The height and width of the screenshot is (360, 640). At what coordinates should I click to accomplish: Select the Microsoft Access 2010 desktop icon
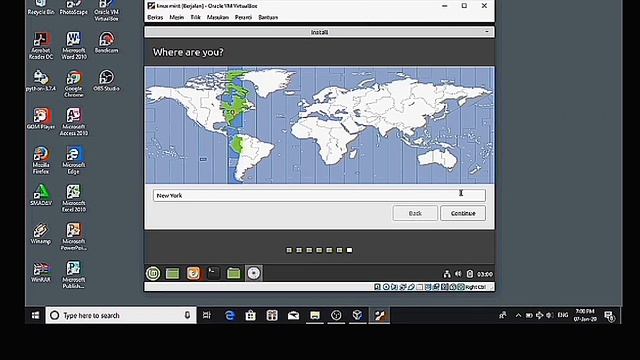[73, 122]
